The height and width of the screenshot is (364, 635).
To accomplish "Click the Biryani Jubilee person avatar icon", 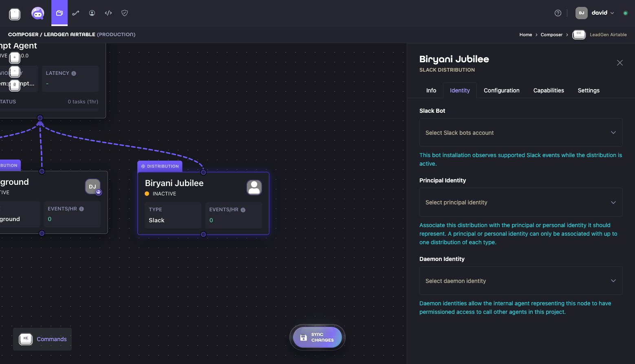I will pyautogui.click(x=254, y=187).
